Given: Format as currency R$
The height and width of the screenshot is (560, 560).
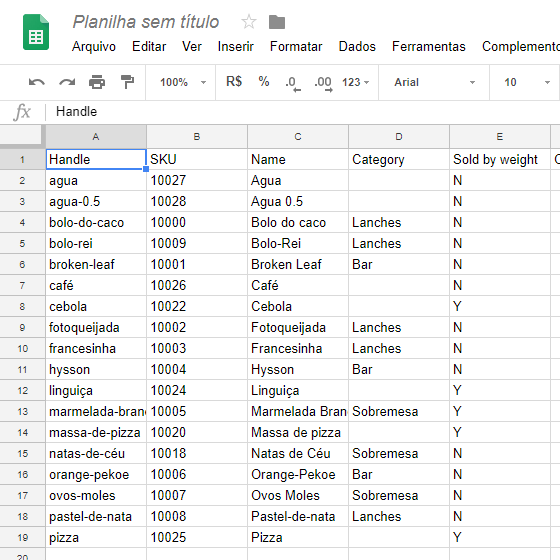Looking at the screenshot, I should [x=234, y=82].
